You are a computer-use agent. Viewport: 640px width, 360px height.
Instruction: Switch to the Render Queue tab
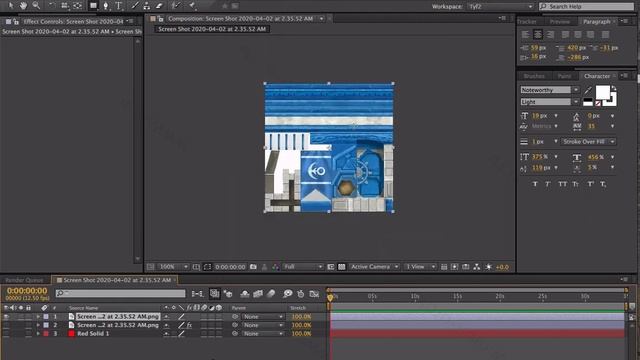tap(24, 280)
